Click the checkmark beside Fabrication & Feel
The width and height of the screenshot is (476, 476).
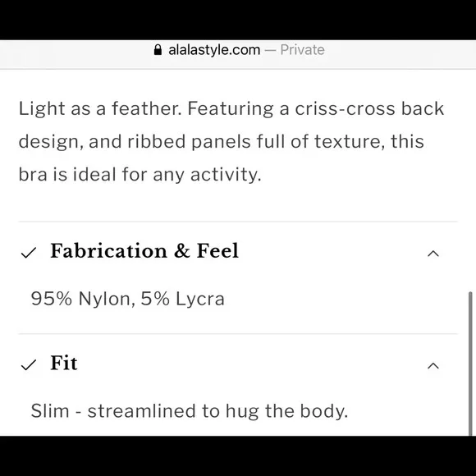coord(29,253)
